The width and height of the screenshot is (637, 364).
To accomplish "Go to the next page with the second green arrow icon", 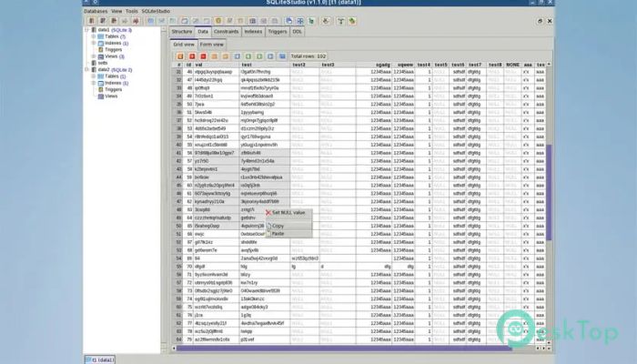I will (x=259, y=56).
